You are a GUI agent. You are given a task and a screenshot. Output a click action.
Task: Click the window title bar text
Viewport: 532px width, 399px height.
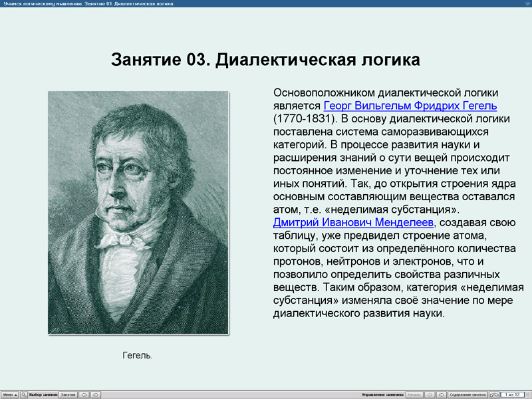[x=90, y=3]
